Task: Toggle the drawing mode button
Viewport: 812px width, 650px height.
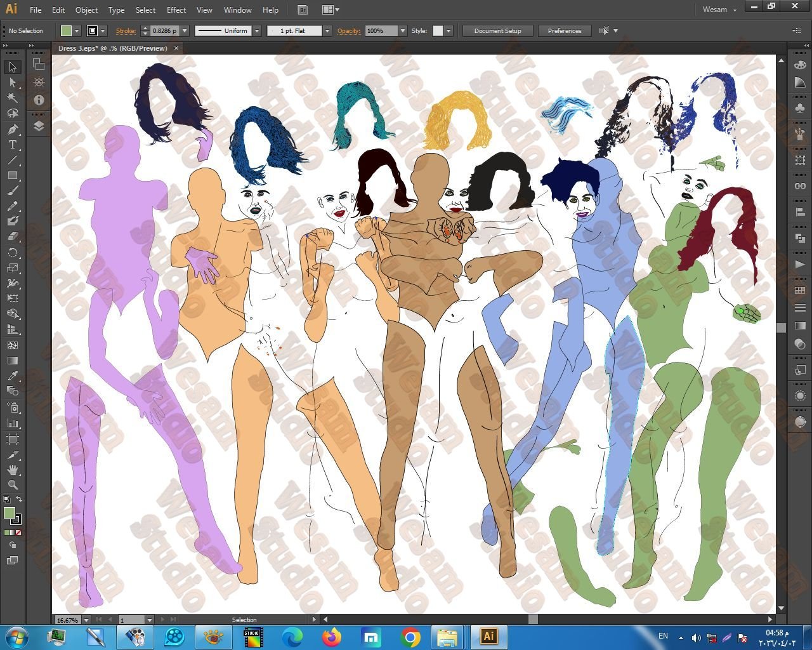Action: coord(13,545)
